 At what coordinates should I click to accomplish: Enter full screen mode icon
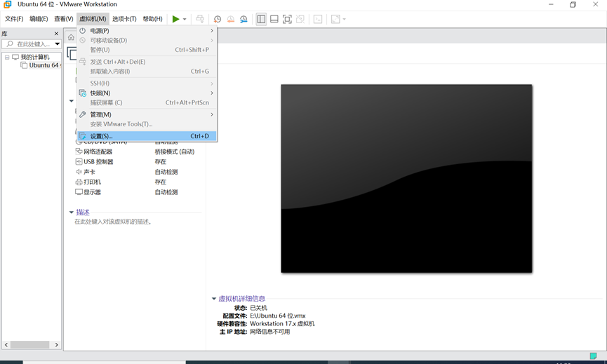coord(287,19)
